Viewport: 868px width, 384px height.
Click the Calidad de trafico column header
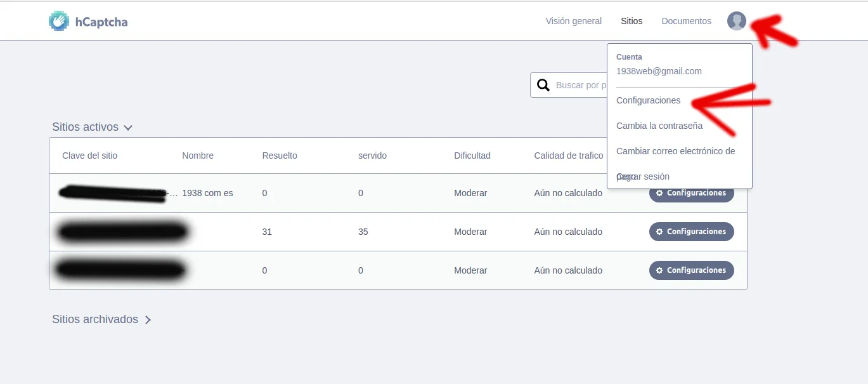tap(569, 156)
